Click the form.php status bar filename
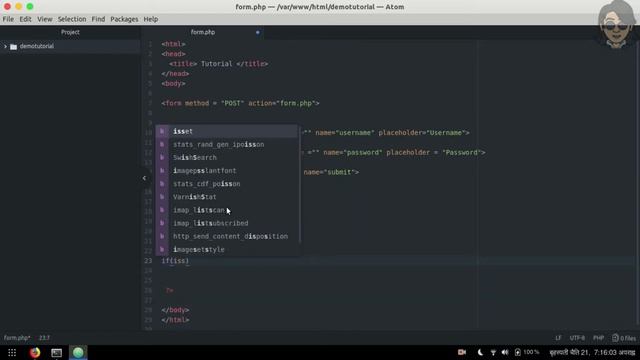640x360 pixels. coord(17,338)
